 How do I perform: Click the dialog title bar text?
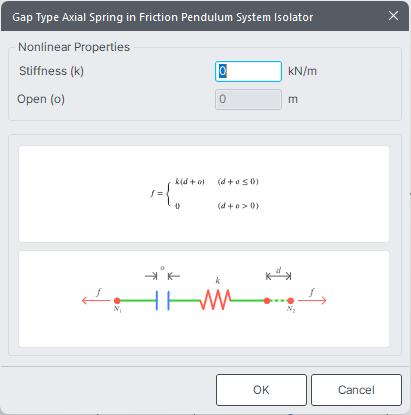[x=163, y=17]
